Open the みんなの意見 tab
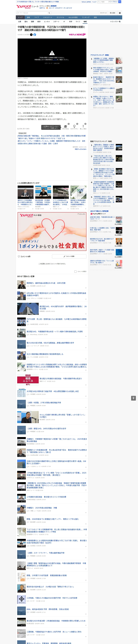Screen dimensions: 138x644 [x=73, y=17]
